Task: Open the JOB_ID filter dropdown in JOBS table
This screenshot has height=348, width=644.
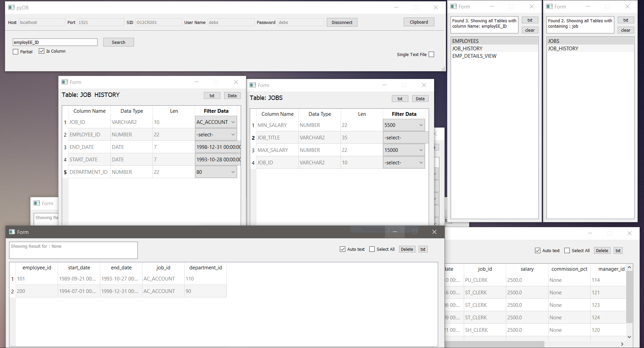Action: pos(404,162)
